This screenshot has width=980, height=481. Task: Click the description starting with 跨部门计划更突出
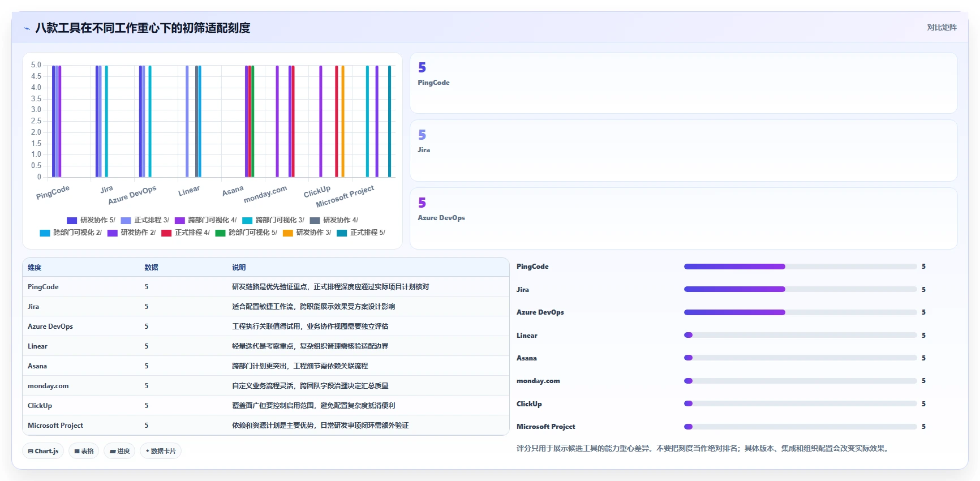[300, 366]
